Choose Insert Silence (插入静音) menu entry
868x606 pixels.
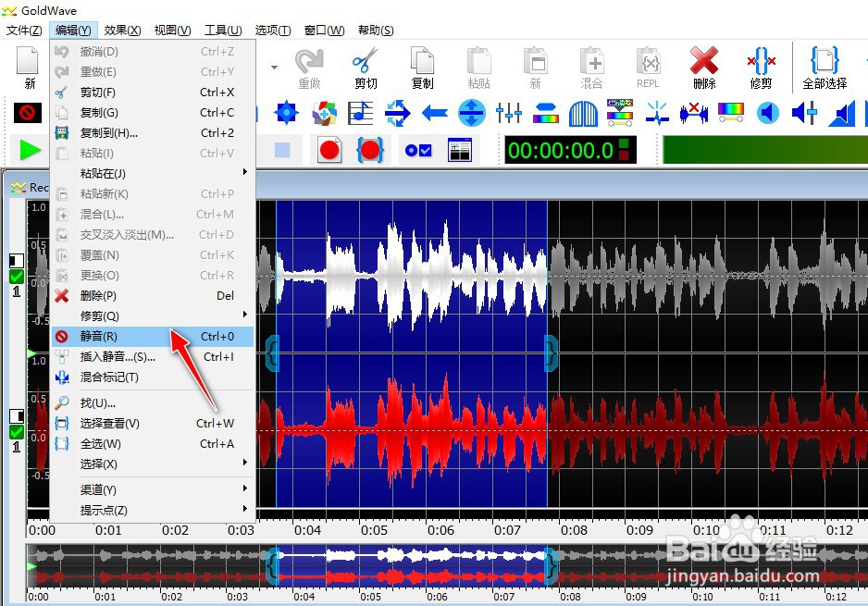point(152,356)
